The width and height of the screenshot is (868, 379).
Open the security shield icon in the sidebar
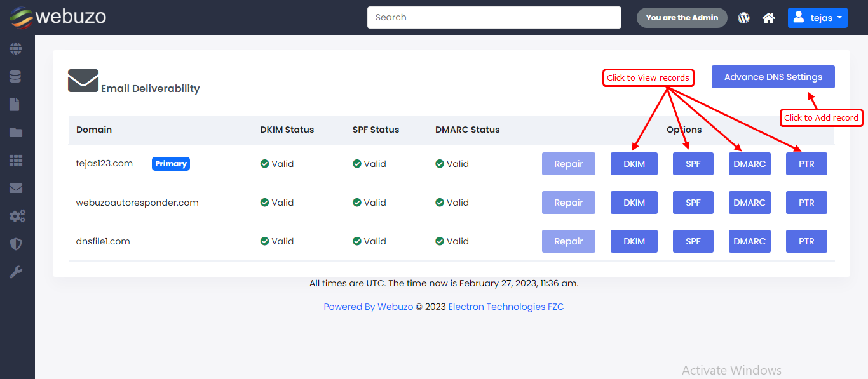pyautogui.click(x=16, y=244)
